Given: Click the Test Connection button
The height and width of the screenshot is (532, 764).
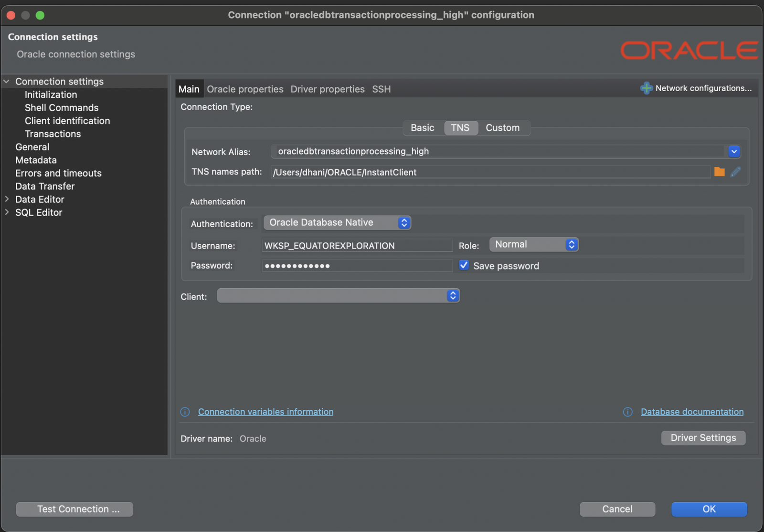Looking at the screenshot, I should [x=74, y=509].
